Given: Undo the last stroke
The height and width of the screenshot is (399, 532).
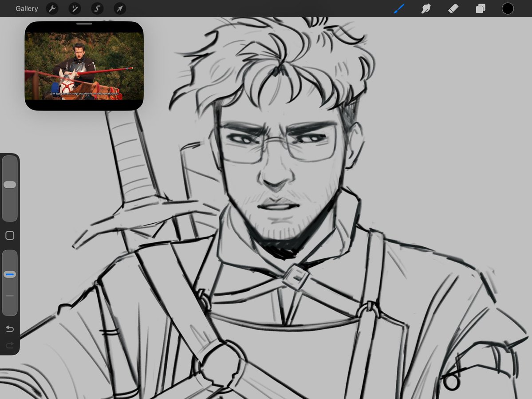Looking at the screenshot, I should pyautogui.click(x=10, y=329).
